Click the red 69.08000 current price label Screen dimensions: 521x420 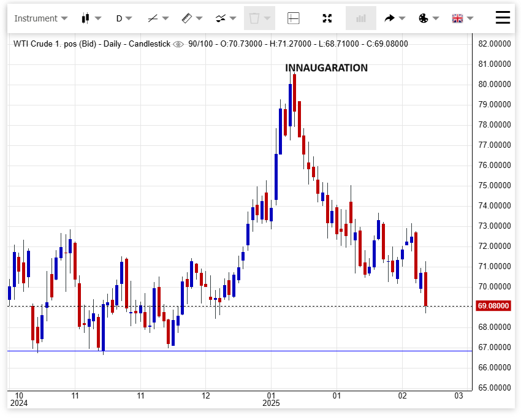click(x=493, y=306)
